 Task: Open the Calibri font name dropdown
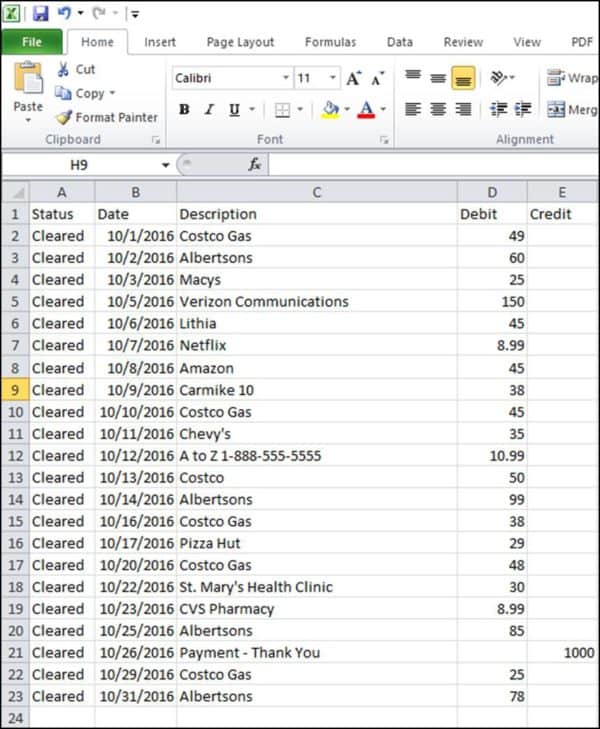pyautogui.click(x=286, y=78)
